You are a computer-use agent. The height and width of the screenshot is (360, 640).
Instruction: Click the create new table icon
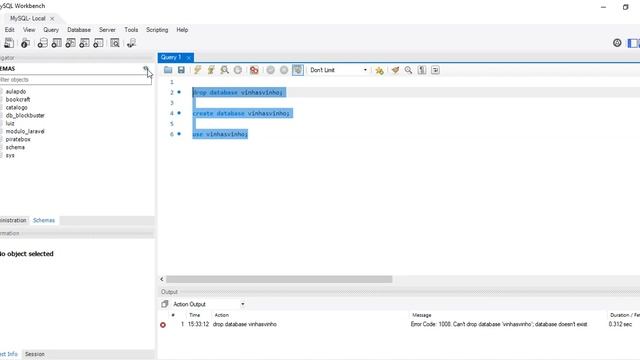(56, 43)
